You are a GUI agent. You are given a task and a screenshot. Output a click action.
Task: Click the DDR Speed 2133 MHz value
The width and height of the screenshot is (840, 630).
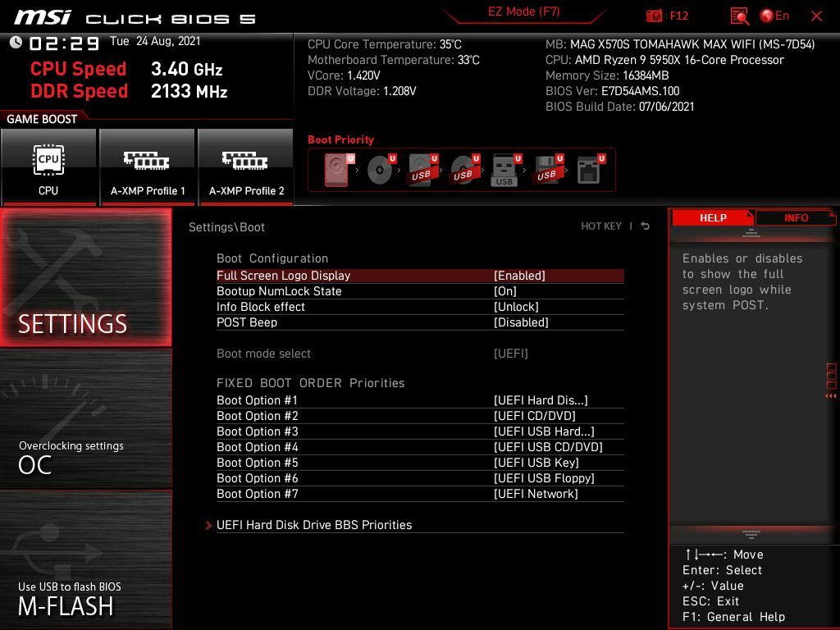tap(189, 91)
